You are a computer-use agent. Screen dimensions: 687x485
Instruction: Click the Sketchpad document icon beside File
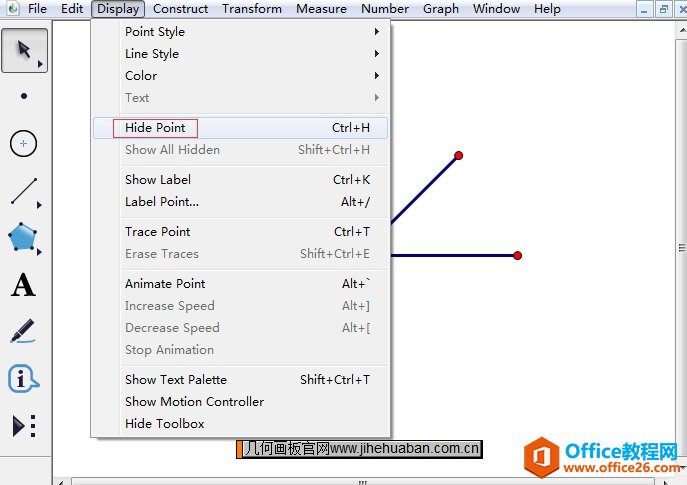[13, 8]
